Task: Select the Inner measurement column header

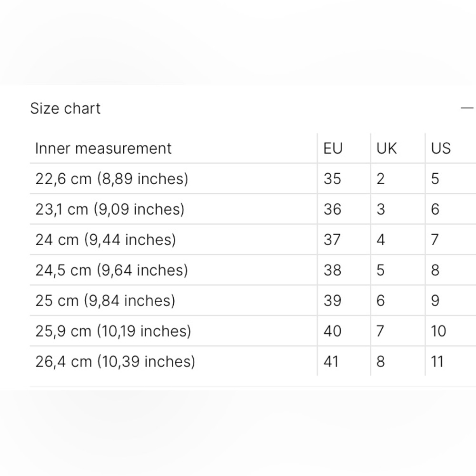Action: (103, 149)
